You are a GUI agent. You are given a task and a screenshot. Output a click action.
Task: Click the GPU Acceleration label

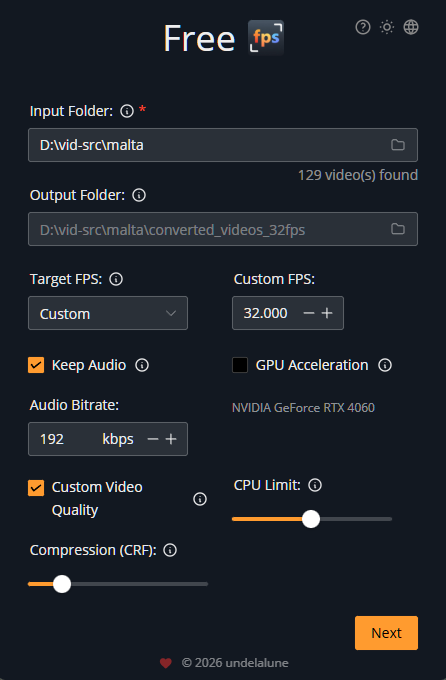(312, 365)
